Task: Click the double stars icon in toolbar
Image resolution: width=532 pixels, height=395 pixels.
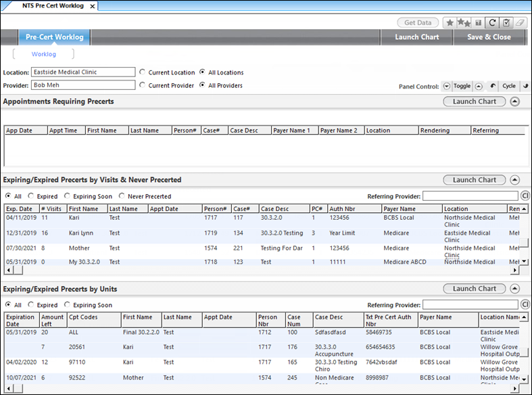Action: (x=464, y=23)
